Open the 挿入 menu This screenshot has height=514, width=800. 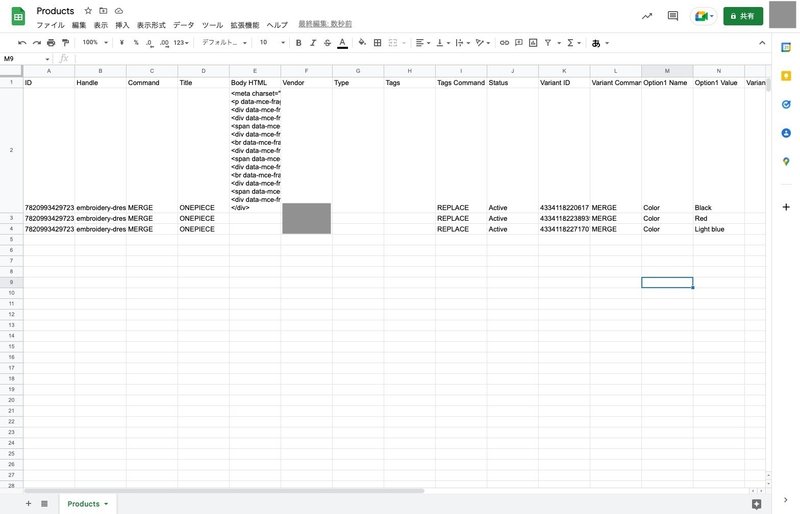tap(122, 25)
